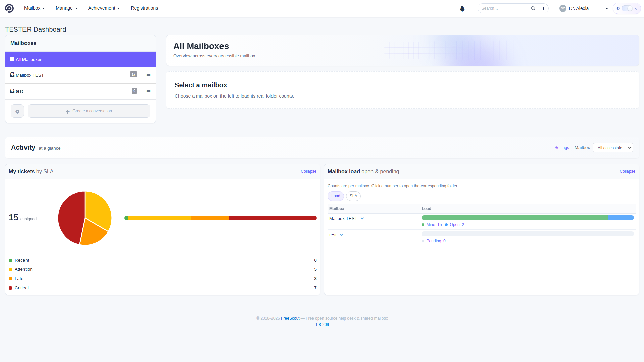The image size is (644, 362).
Task: Expand the test row chevron
Action: point(341,235)
